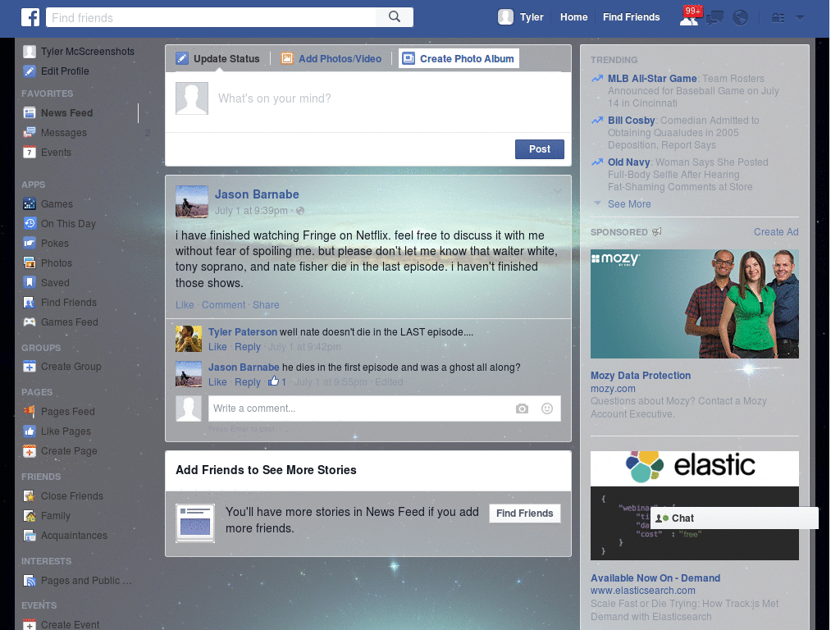Screen dimensions: 840x630
Task: Click the Close Friends star icon
Action: point(30,496)
